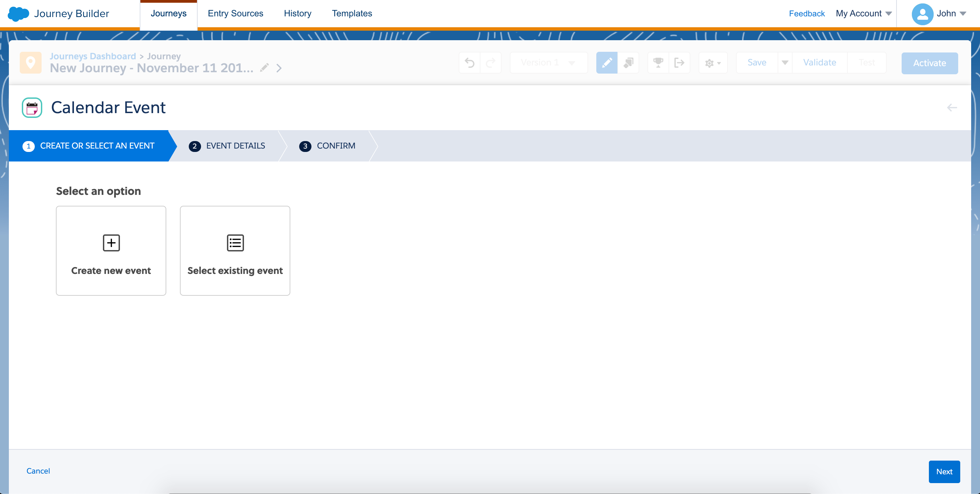The width and height of the screenshot is (980, 494).
Task: Open the trophy goal icon
Action: coord(658,63)
